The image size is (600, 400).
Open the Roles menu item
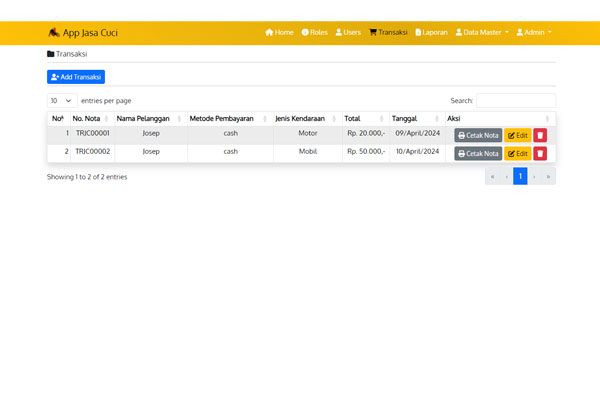tap(315, 33)
